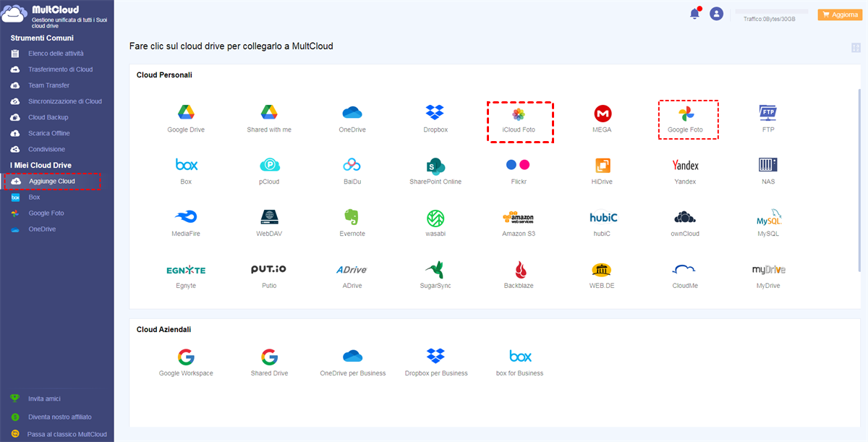This screenshot has height=442, width=868.
Task: Pick the pCloud service icon
Action: pyautogui.click(x=269, y=165)
